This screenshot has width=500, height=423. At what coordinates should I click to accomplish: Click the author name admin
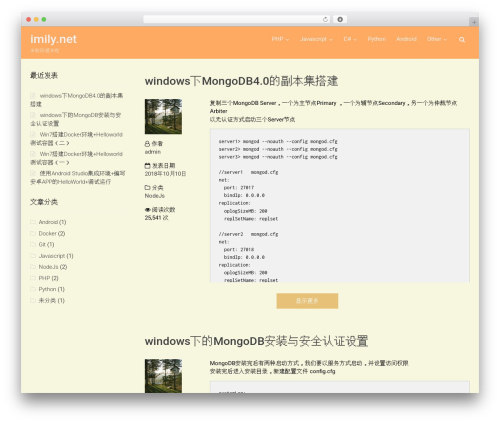click(153, 152)
